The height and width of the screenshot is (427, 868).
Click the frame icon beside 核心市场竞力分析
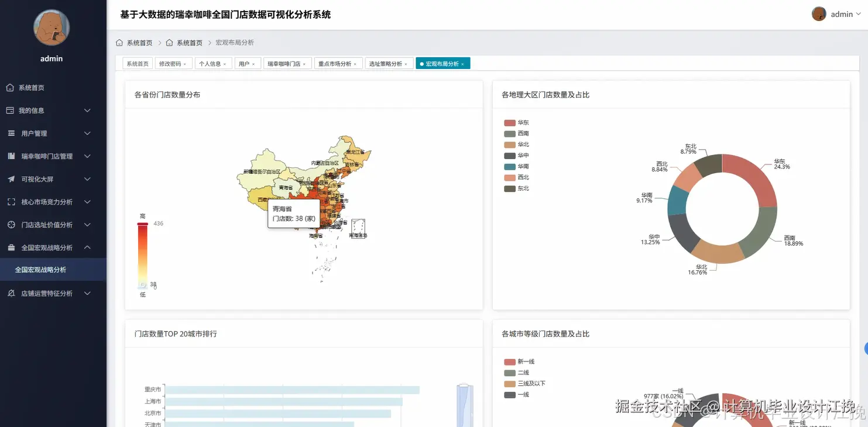[x=11, y=202]
